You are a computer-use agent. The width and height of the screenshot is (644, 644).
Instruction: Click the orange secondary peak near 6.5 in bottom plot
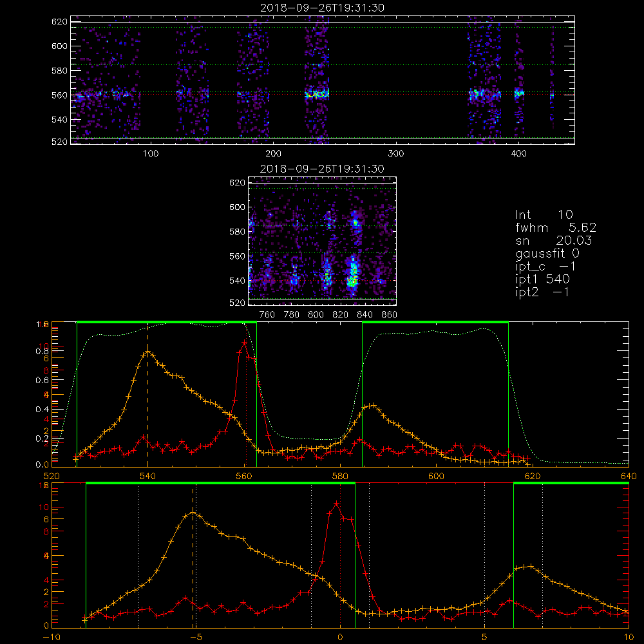click(531, 566)
